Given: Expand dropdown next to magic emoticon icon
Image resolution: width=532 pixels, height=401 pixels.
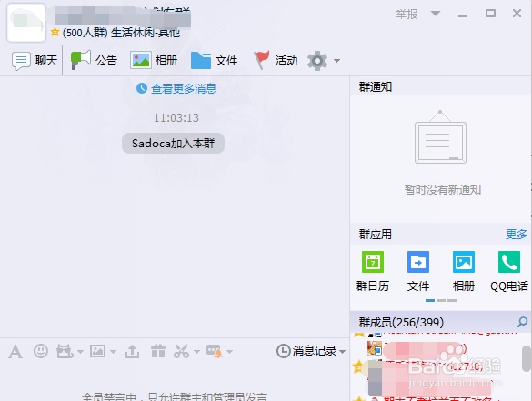Looking at the screenshot, I should (80, 352).
